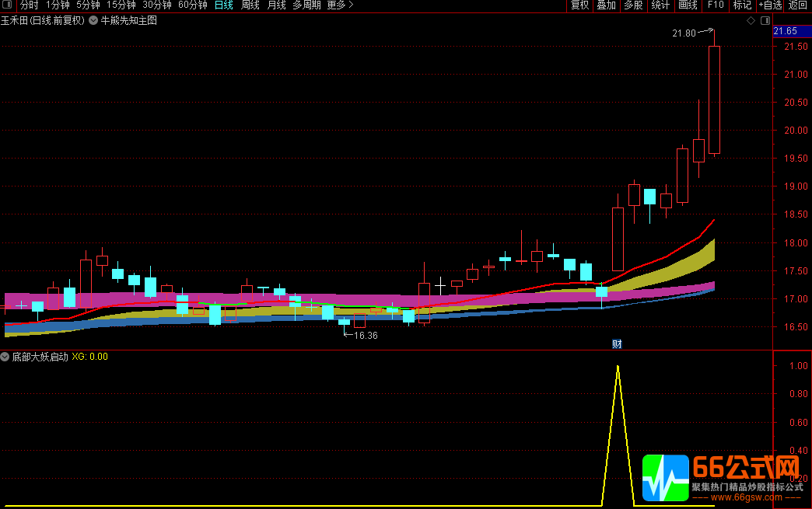This screenshot has height=509, width=812.
Task: Select the 30分钟 period
Action: pos(157,5)
